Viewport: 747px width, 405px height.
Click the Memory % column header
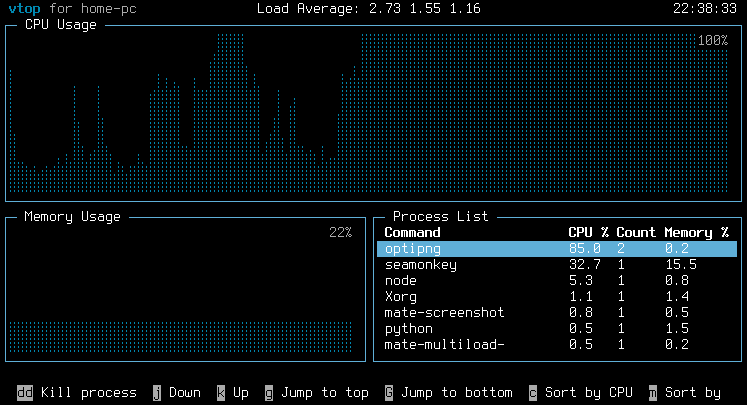697,233
